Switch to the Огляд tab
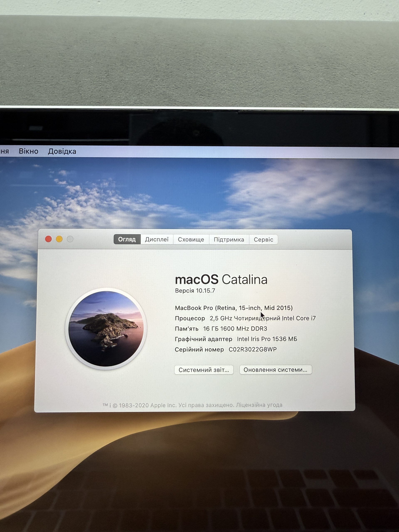Image resolution: width=399 pixels, height=532 pixels. click(127, 239)
